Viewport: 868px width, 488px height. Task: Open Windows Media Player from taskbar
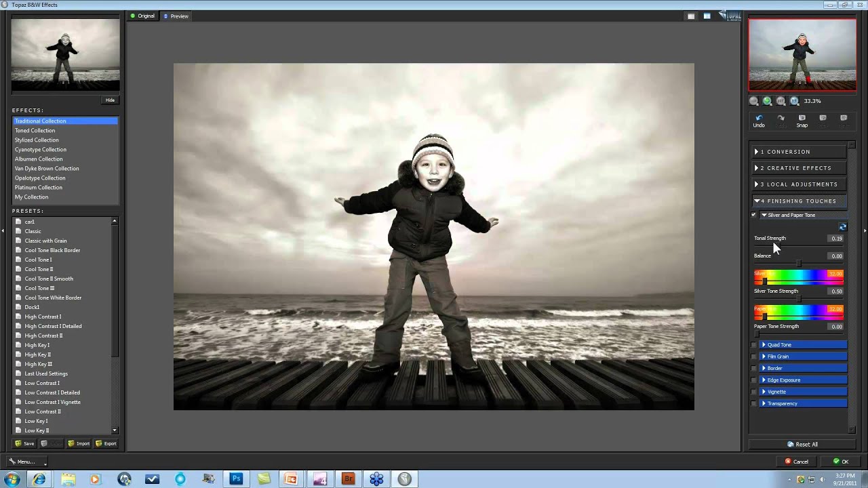click(x=95, y=479)
